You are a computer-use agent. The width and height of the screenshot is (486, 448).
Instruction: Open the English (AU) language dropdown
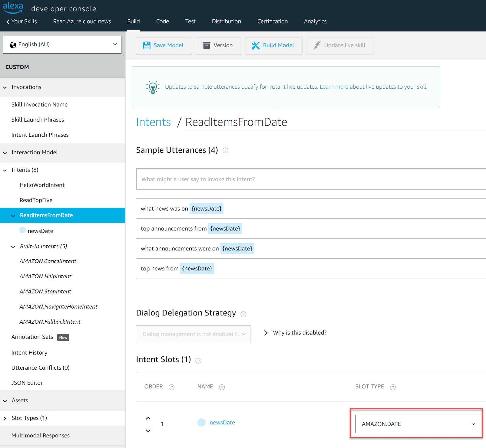pyautogui.click(x=62, y=44)
